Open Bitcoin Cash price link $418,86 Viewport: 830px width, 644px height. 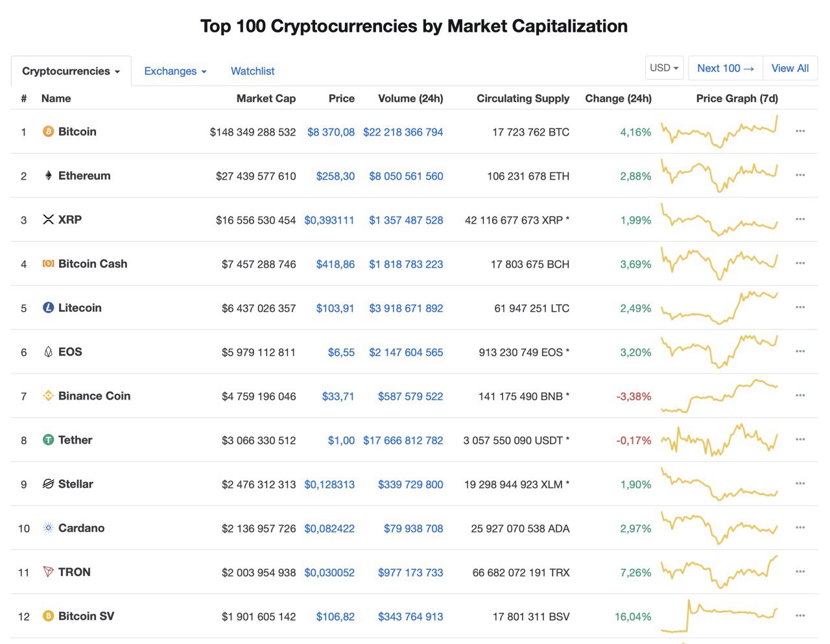[x=335, y=264]
